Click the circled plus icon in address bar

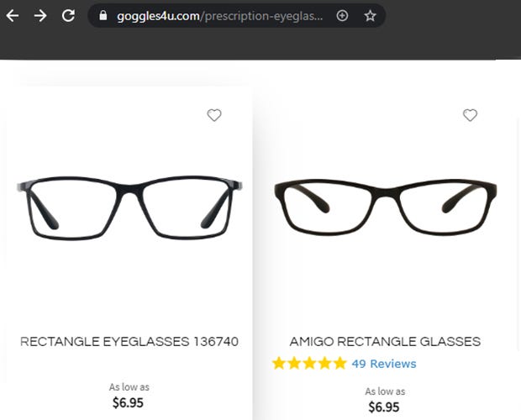click(342, 16)
